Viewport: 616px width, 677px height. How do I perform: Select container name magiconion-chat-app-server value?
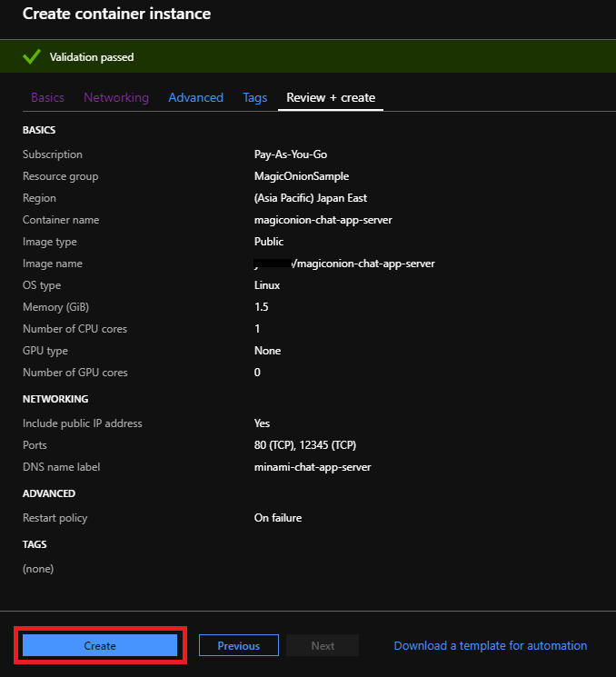(323, 220)
